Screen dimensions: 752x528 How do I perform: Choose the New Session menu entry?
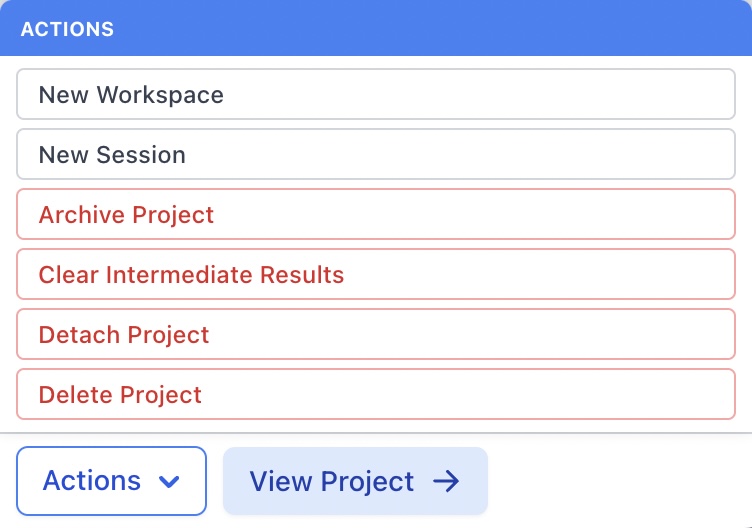pyautogui.click(x=376, y=155)
